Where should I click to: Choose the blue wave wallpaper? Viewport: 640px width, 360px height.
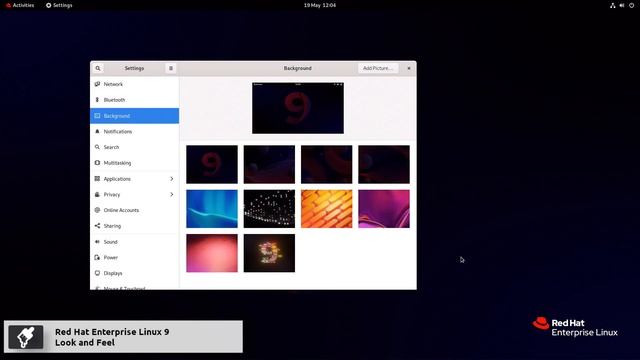[x=212, y=209]
